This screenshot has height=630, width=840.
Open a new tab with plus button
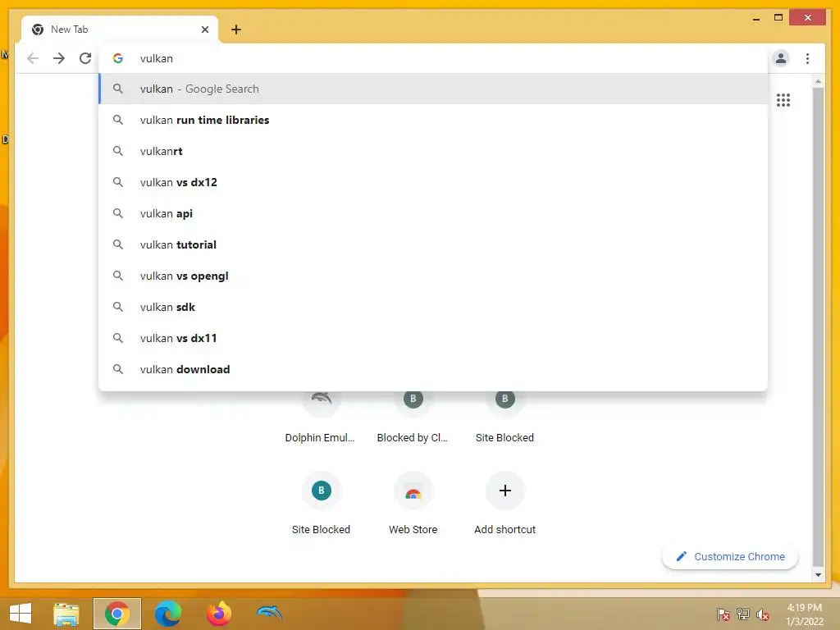236,30
